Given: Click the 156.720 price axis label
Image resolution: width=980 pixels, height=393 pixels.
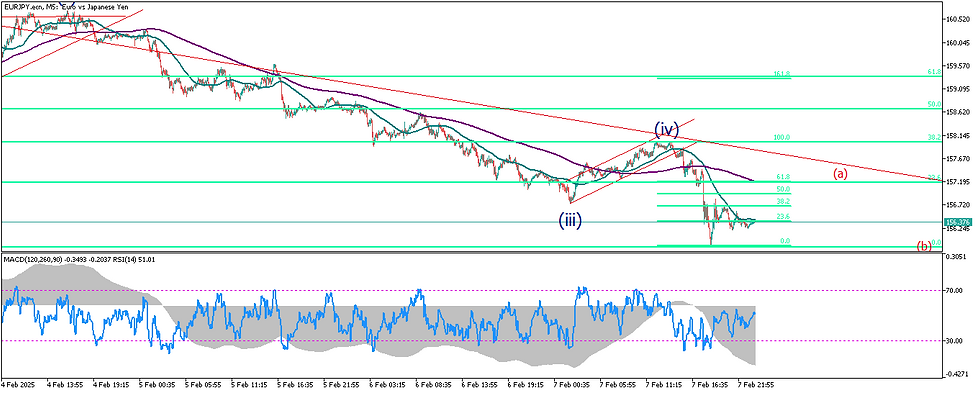Looking at the screenshot, I should coord(958,205).
